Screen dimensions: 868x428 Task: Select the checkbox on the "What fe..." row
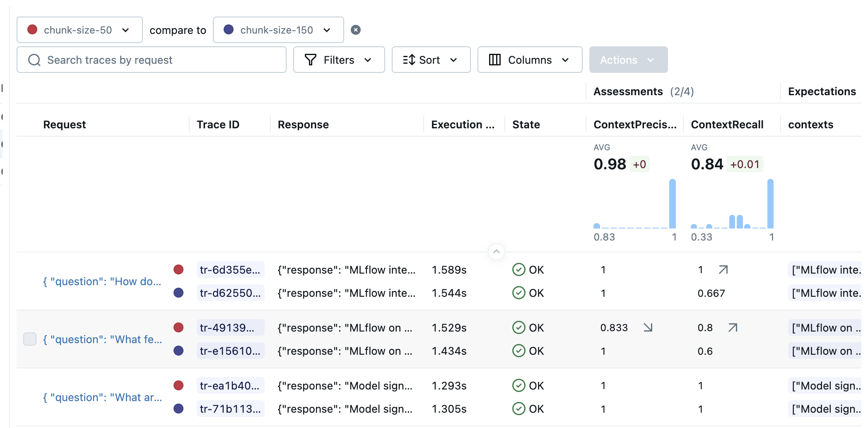coord(29,339)
